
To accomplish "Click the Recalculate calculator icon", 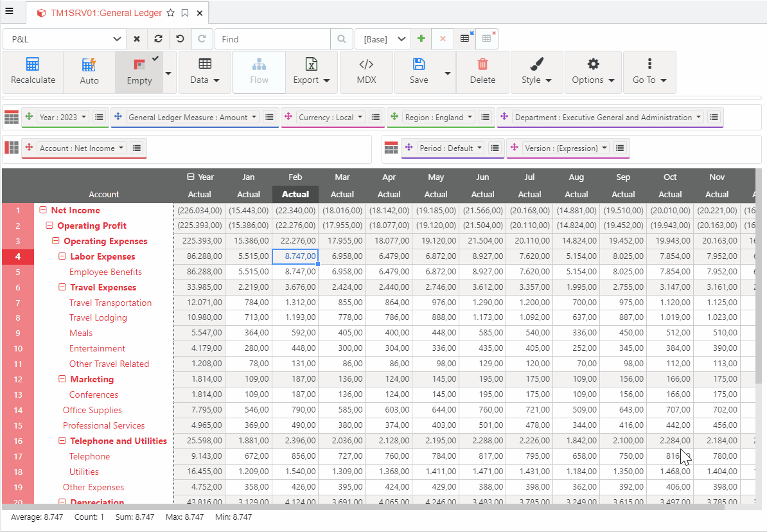I will 33,65.
